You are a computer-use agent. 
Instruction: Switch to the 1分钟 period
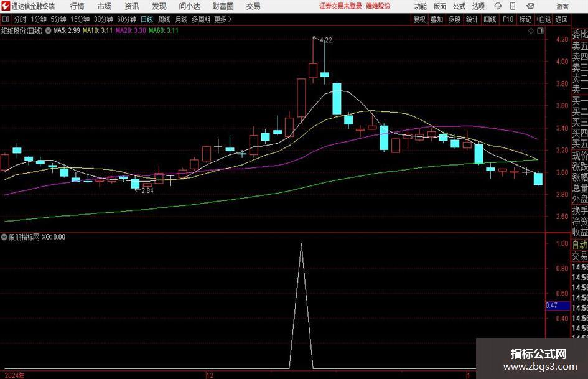pyautogui.click(x=39, y=19)
